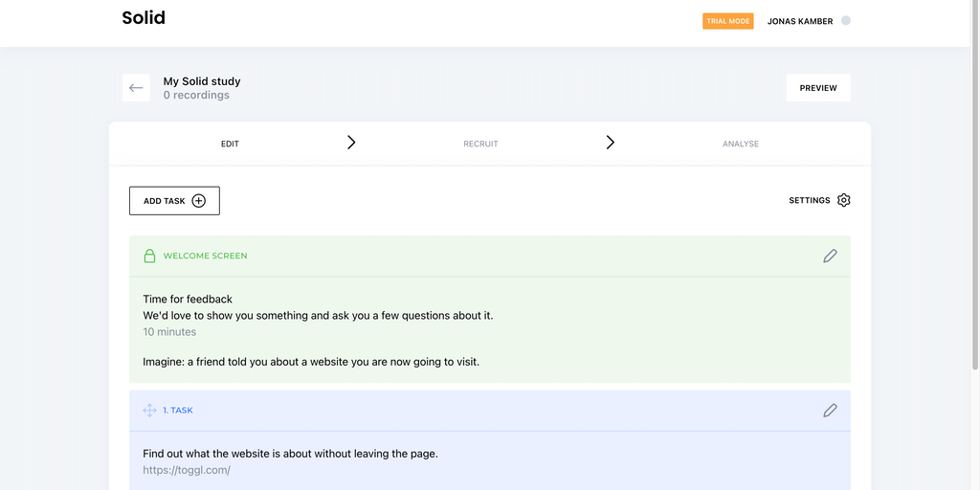Click the Trial Mode badge
980x490 pixels.
click(x=727, y=21)
